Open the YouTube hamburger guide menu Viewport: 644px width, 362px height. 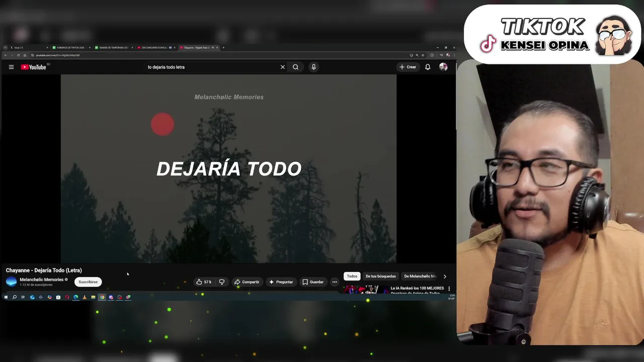tap(11, 67)
